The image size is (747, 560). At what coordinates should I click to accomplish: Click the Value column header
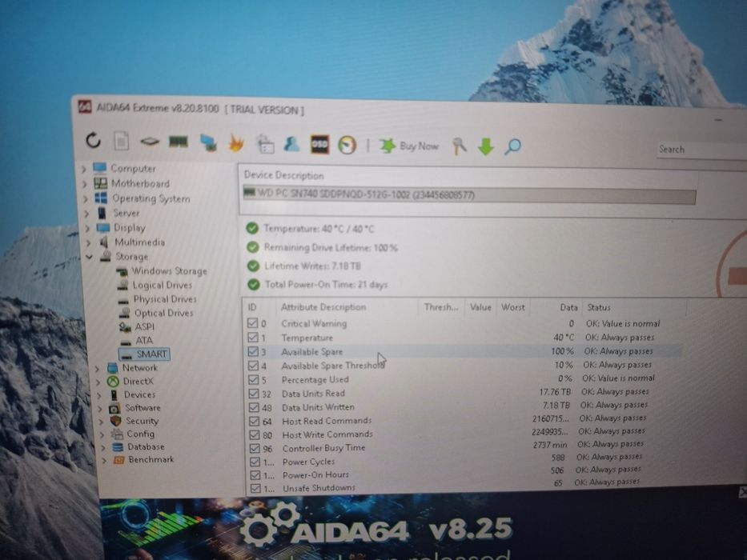coord(480,308)
